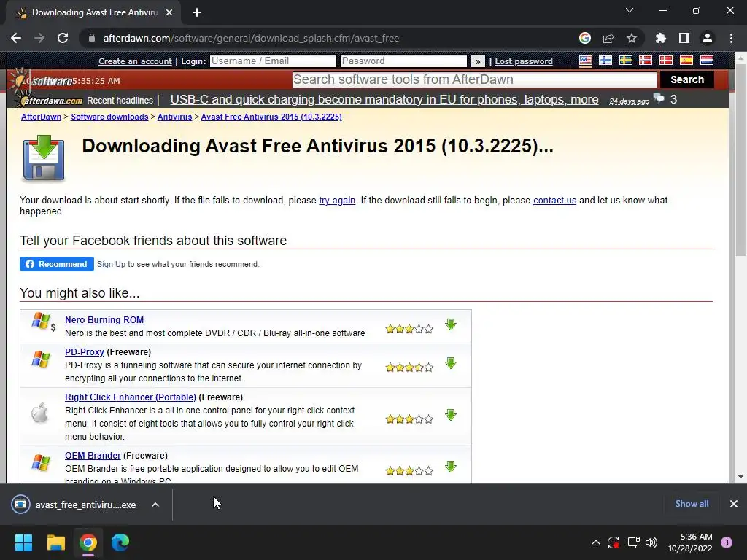This screenshot has height=560, width=747.
Task: Open the Extensions puzzle icon
Action: click(x=661, y=38)
